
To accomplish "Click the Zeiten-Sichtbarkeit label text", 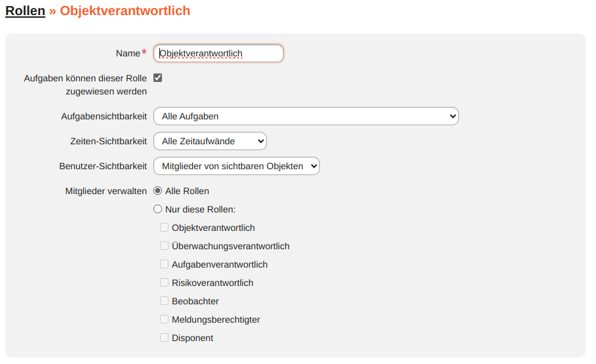I will tap(108, 141).
